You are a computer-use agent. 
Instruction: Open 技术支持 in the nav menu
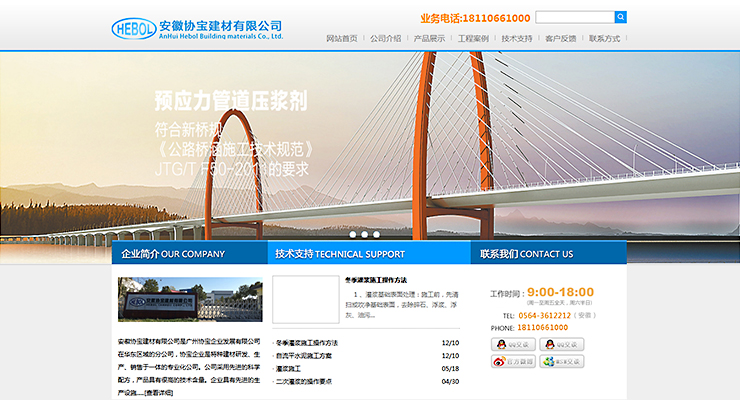(x=517, y=38)
